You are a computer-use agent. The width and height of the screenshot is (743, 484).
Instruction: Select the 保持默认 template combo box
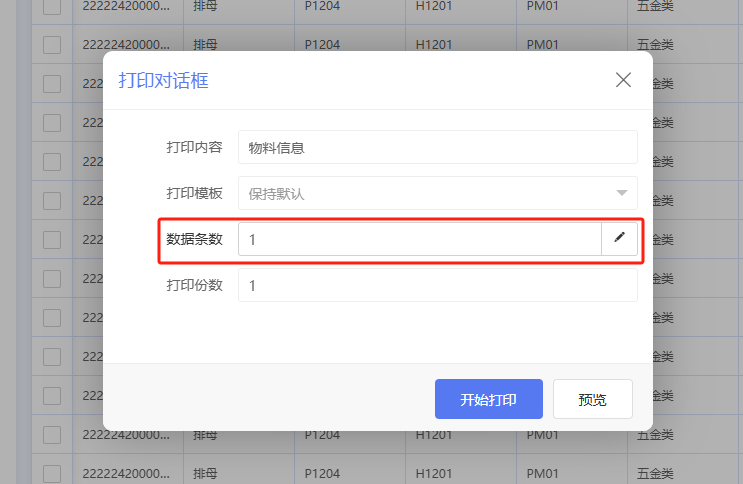437,193
